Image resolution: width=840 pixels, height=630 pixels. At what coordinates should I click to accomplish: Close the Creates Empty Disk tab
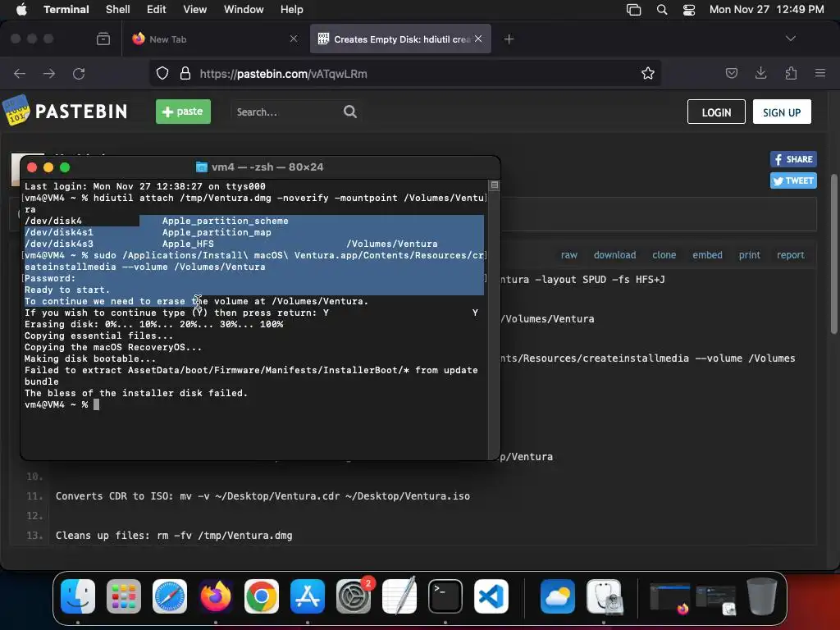point(478,39)
